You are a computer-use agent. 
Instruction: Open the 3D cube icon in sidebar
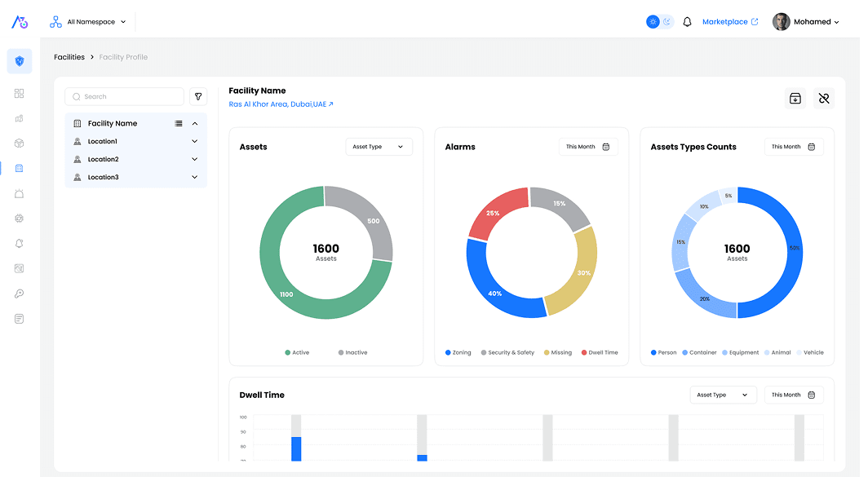tap(20, 144)
